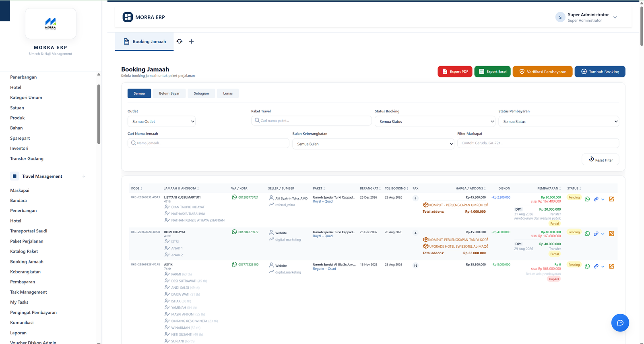Click the MORRA ERP header logo icon
Viewport: 644px width, 344px height.
coord(128,17)
